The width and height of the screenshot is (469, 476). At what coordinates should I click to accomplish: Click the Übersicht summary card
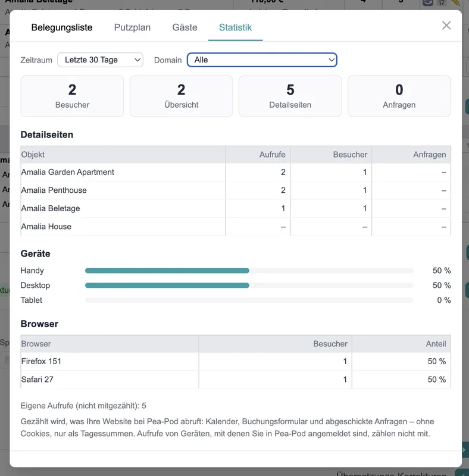[182, 96]
